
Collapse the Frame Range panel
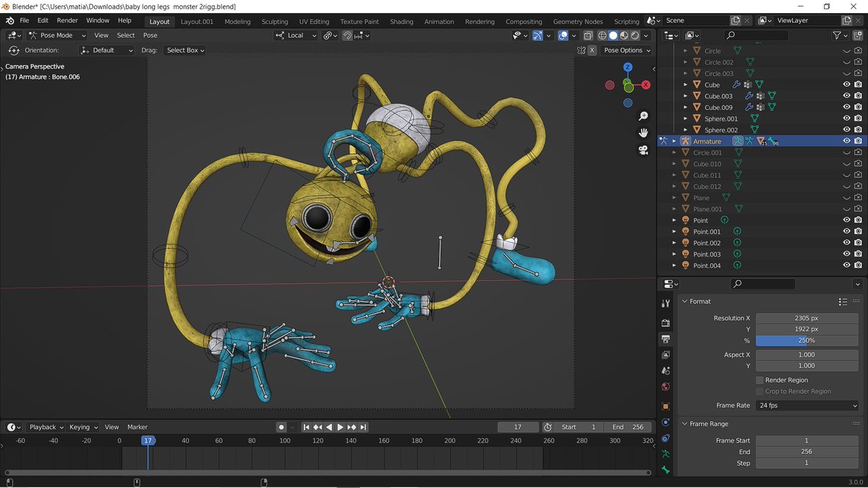tap(685, 424)
